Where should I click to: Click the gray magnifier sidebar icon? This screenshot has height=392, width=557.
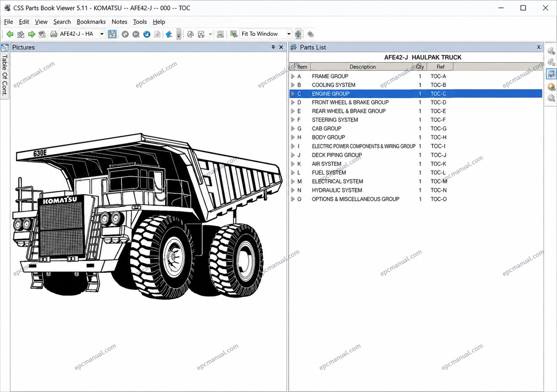(551, 98)
